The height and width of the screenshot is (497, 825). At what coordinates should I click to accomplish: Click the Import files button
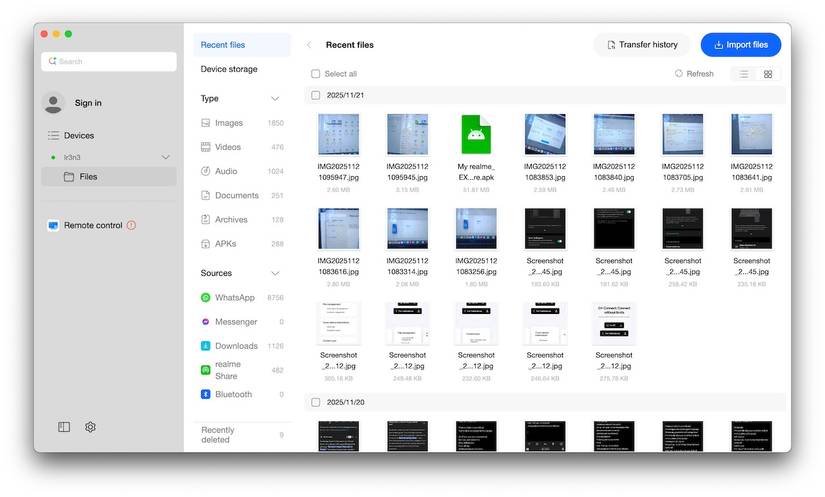click(x=740, y=45)
